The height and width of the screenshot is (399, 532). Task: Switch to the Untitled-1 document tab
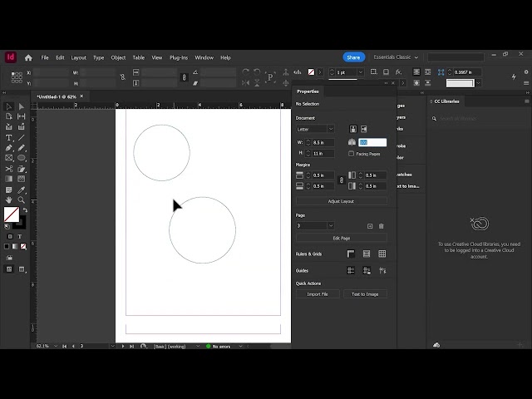pos(57,96)
